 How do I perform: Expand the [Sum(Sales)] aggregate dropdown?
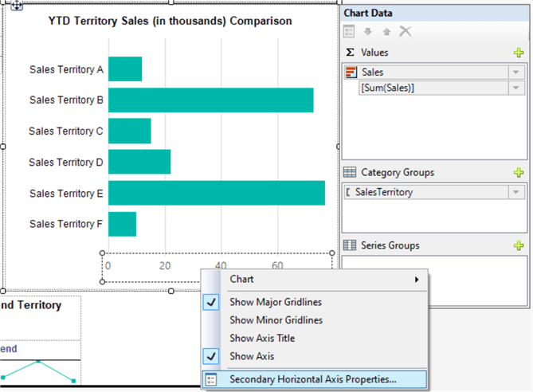coord(516,88)
